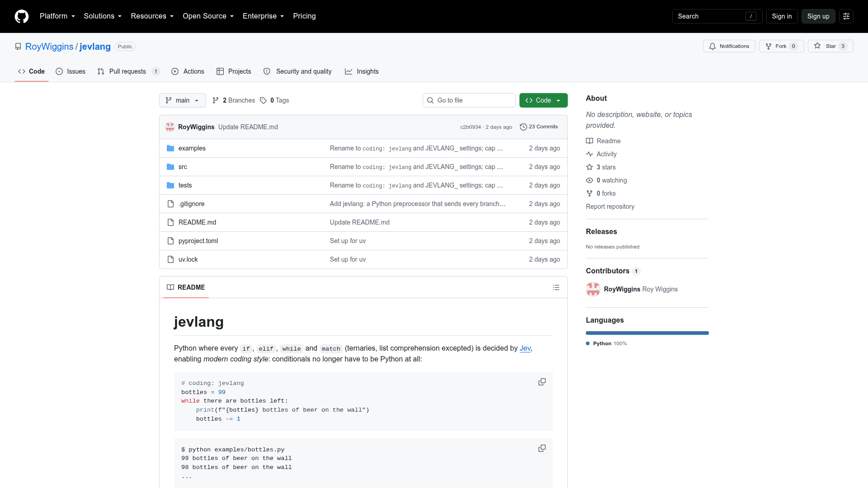This screenshot has width=868, height=488.
Task: Click the Go to file field
Action: [x=469, y=100]
